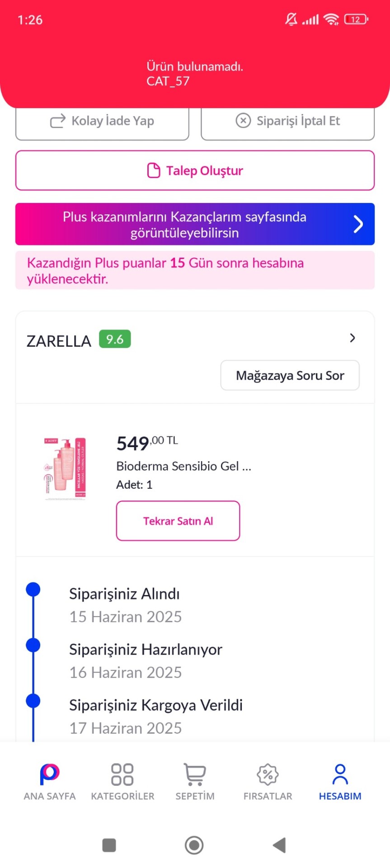
Task: Click Kolay İade Yap button
Action: [x=102, y=121]
